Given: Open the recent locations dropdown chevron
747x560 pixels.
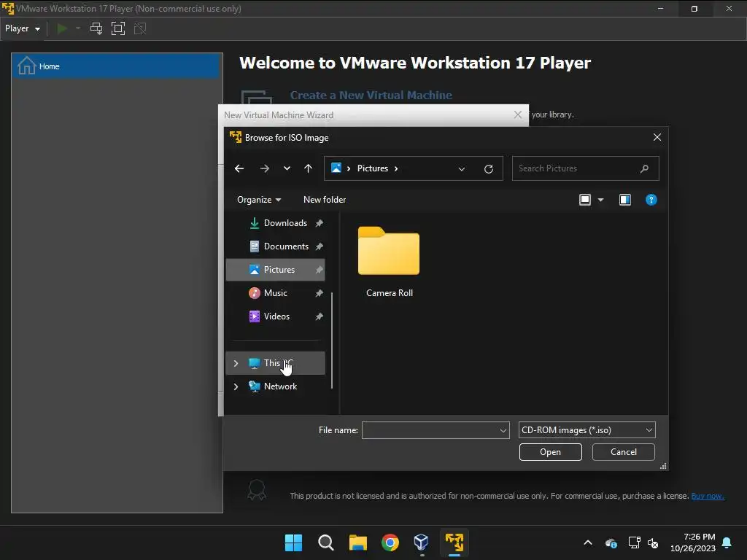Looking at the screenshot, I should 287,168.
